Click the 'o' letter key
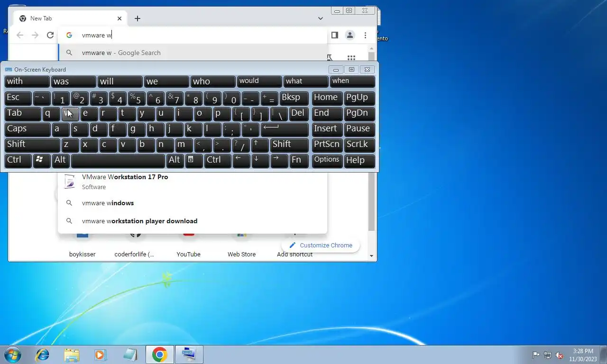Image resolution: width=607 pixels, height=364 pixels. (203, 114)
